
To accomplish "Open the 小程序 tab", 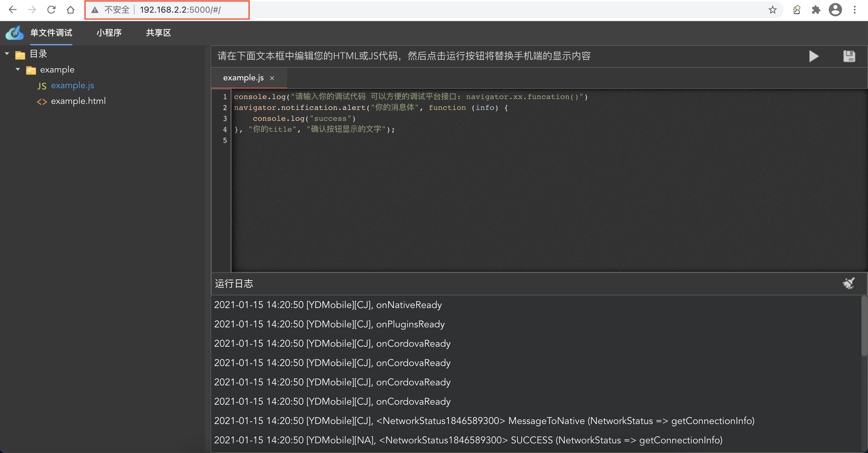I will pos(109,33).
